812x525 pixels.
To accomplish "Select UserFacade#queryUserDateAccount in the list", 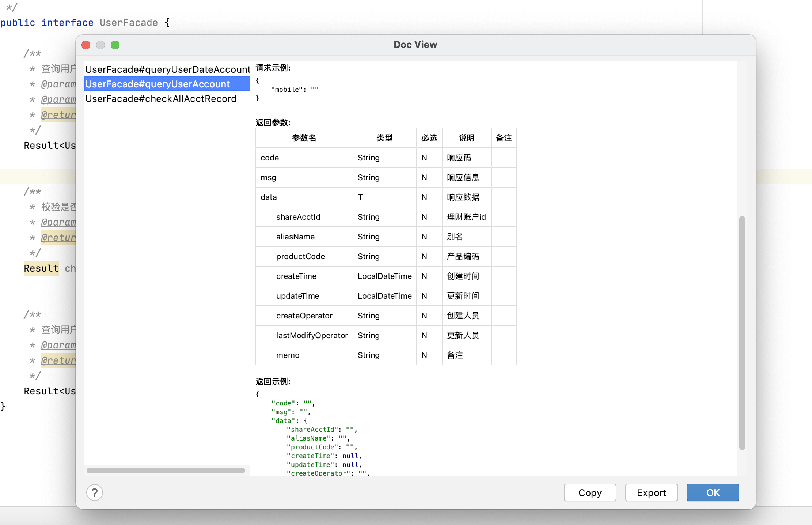I will (x=167, y=69).
